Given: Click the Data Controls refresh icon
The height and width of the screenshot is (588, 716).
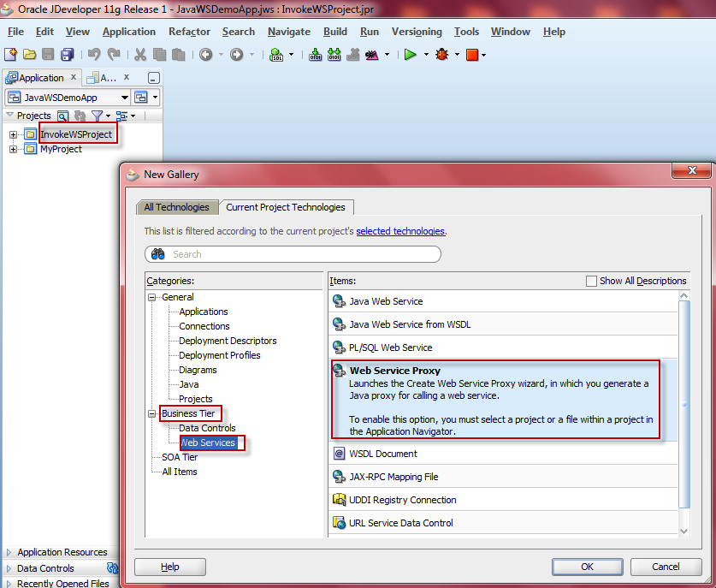Looking at the screenshot, I should coord(112,568).
